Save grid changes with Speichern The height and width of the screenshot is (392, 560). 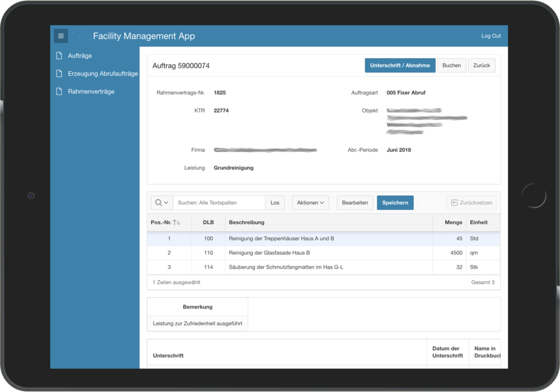coord(395,203)
